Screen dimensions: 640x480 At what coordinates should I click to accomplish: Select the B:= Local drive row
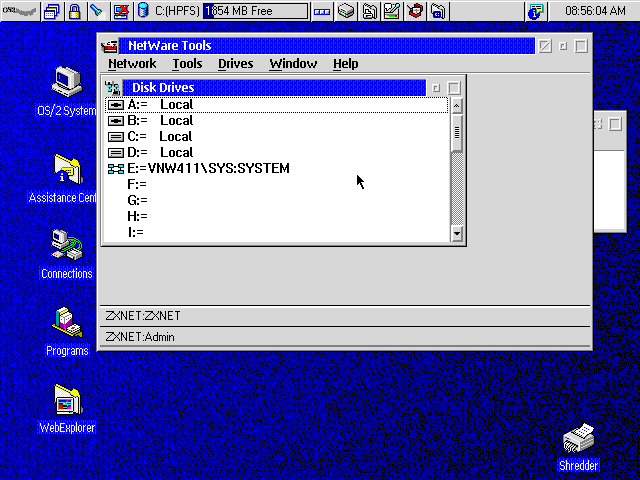[276, 121]
